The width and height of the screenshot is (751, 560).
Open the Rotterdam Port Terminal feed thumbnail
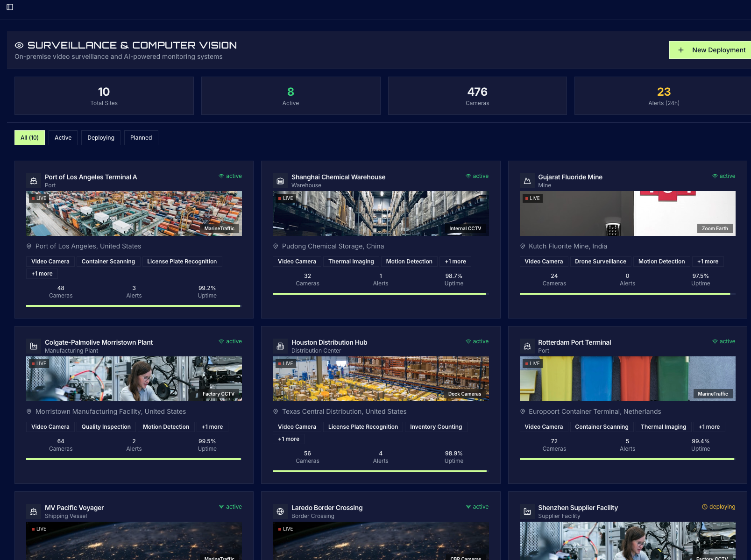[x=628, y=379]
